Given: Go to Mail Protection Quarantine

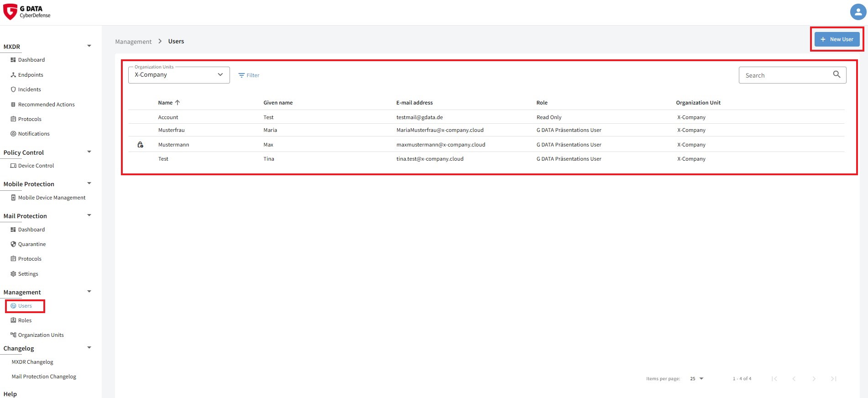Looking at the screenshot, I should tap(31, 244).
